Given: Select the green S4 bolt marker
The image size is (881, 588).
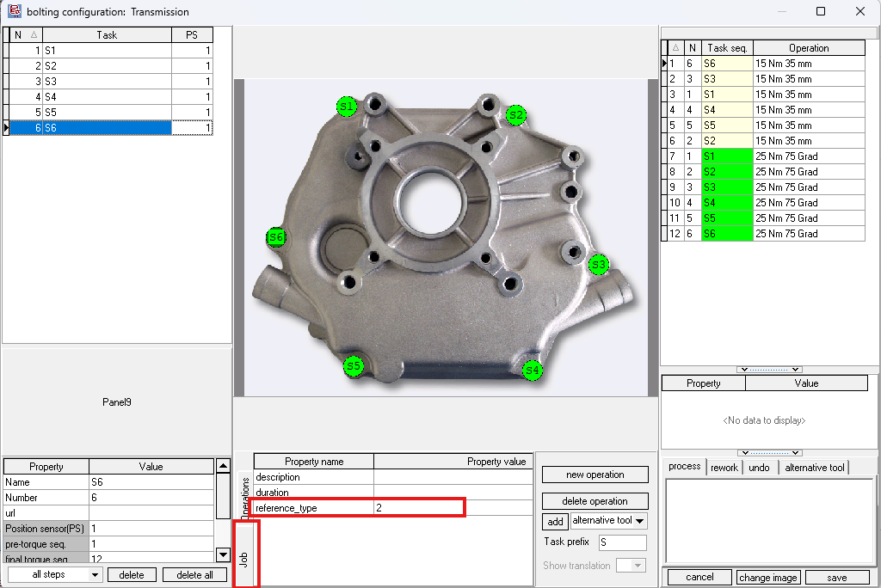Looking at the screenshot, I should click(533, 371).
